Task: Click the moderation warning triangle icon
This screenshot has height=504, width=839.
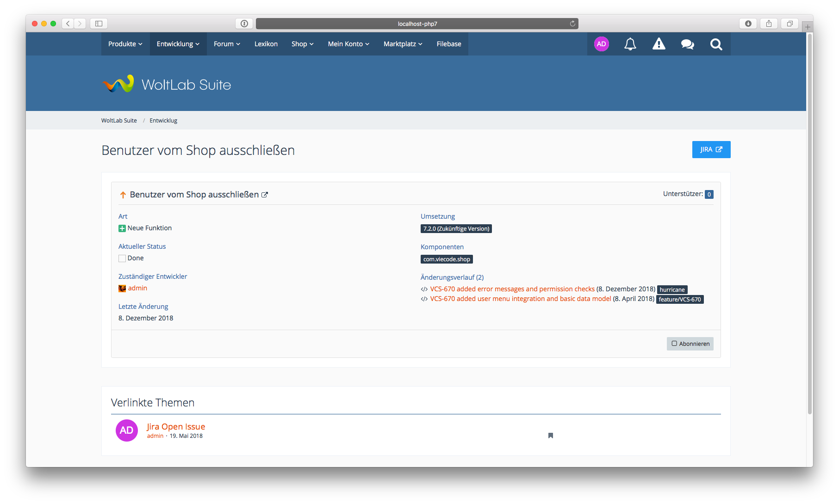Action: point(659,44)
